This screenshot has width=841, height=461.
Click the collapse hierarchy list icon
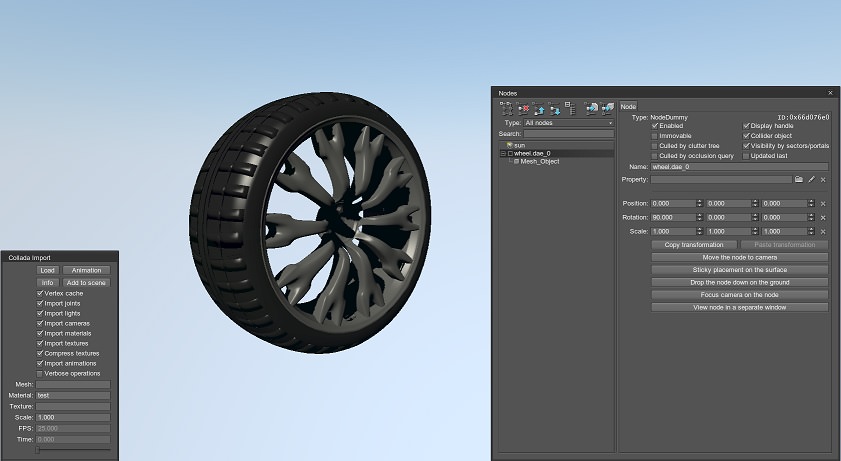[x=570, y=108]
